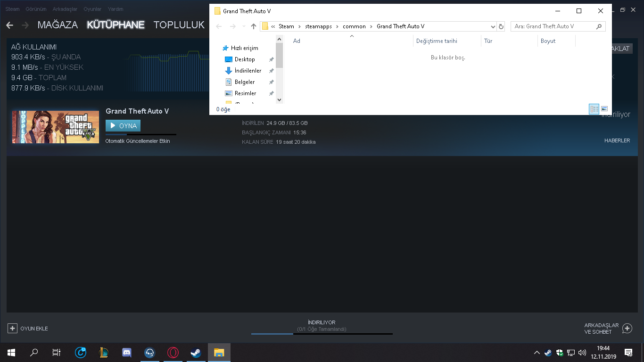Click the scroll-down arrow of the navigation pane
Image resolution: width=644 pixels, height=362 pixels.
280,99
